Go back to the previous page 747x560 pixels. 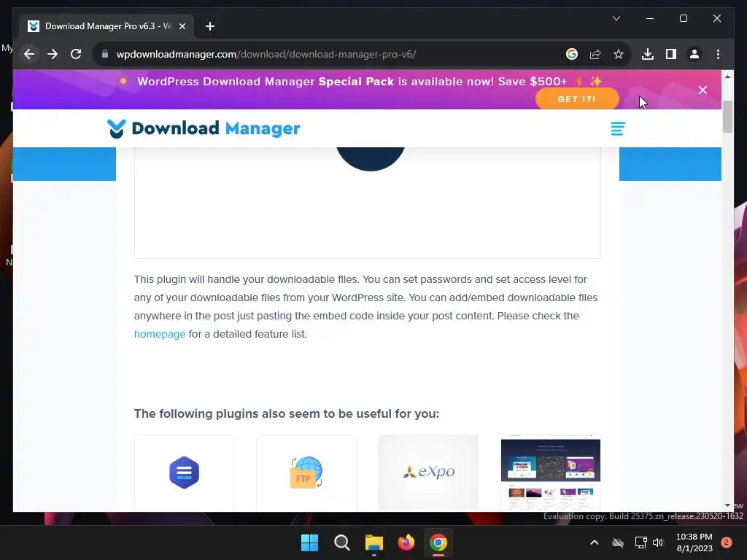pyautogui.click(x=29, y=54)
